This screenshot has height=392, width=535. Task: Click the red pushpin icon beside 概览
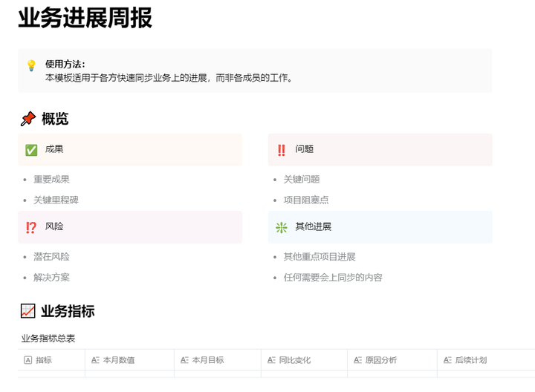tap(28, 119)
